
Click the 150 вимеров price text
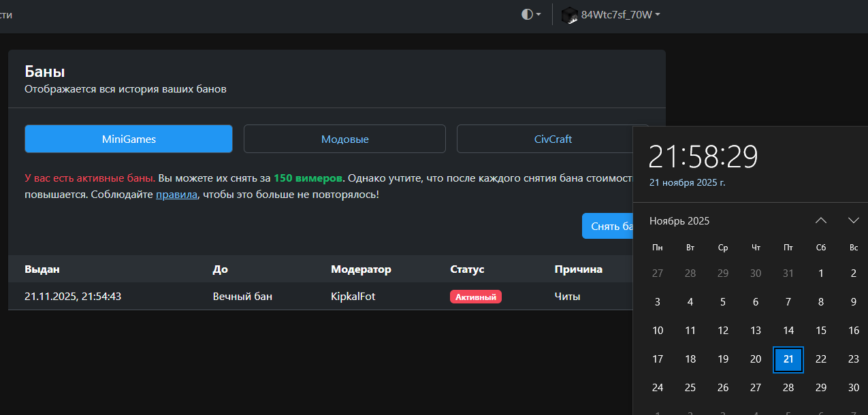[x=309, y=178]
